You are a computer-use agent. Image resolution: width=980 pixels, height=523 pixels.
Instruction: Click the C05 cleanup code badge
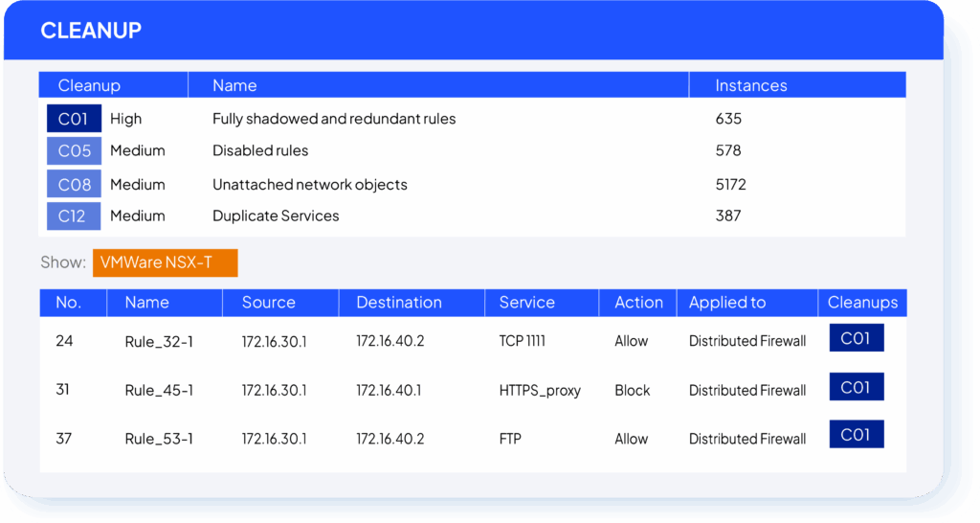[73, 150]
